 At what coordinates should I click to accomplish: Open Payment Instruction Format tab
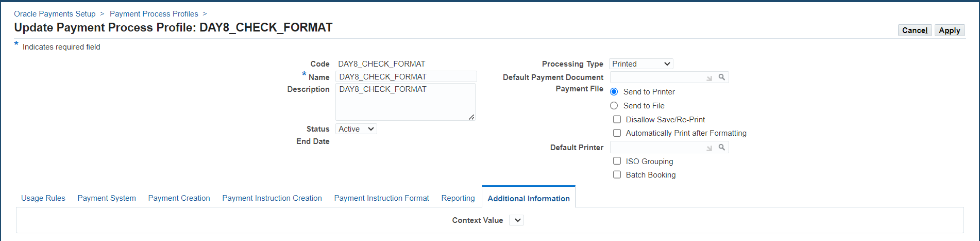(x=381, y=198)
